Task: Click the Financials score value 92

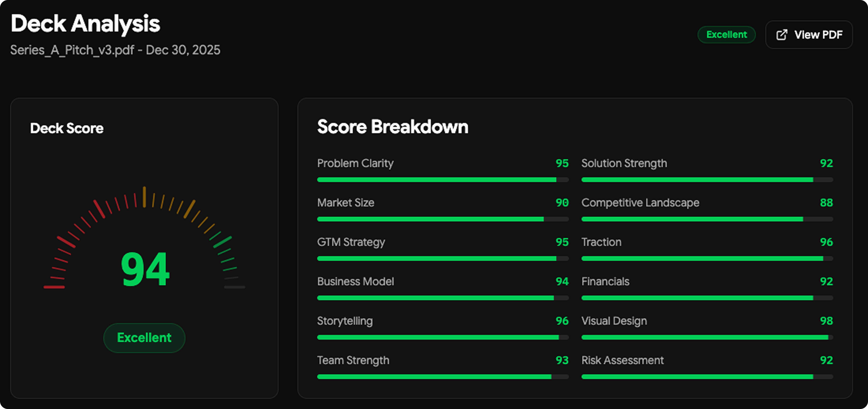Action: (x=826, y=281)
